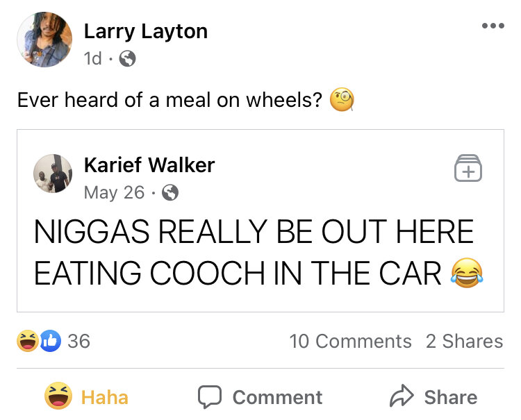Image resolution: width=521 pixels, height=420 pixels.
Task: Click the monocle face emoji
Action: point(342,101)
